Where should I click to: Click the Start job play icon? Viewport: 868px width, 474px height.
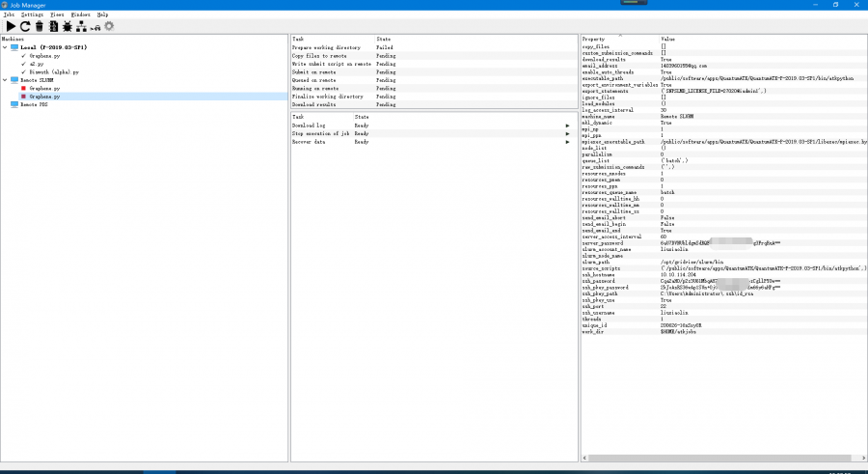click(11, 26)
